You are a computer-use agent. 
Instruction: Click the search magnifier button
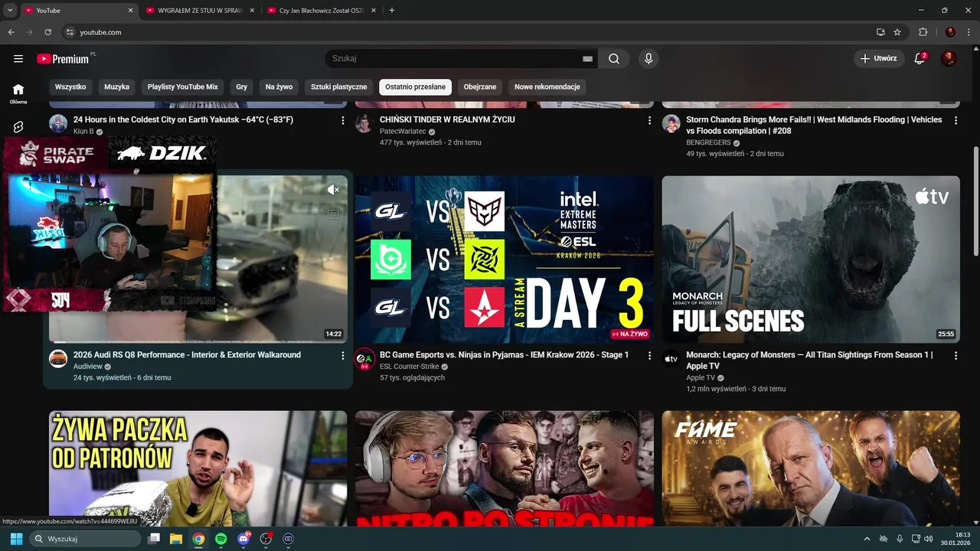click(x=614, y=59)
